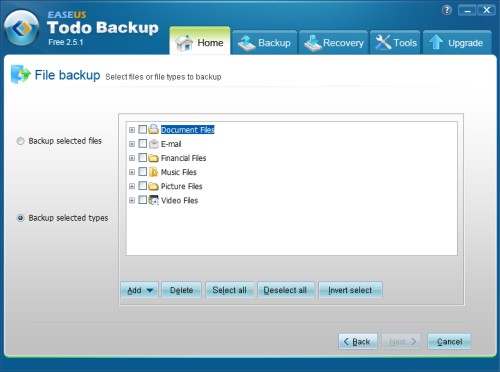Check the Financial Files checkbox
The image size is (500, 372).
coord(143,157)
